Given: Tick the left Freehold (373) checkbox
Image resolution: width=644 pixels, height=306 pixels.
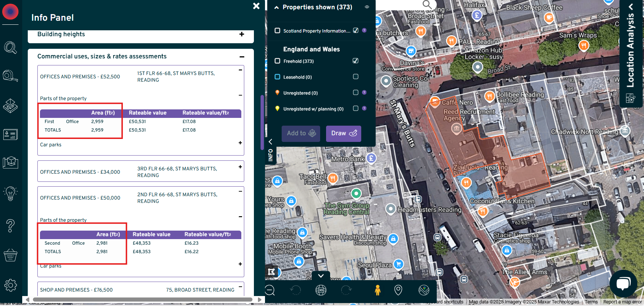Looking at the screenshot, I should [277, 61].
